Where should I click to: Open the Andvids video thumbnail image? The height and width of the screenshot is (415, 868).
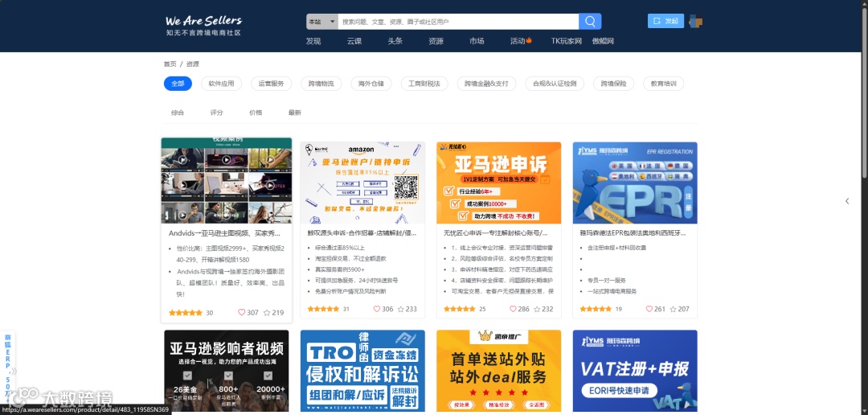[x=227, y=181]
